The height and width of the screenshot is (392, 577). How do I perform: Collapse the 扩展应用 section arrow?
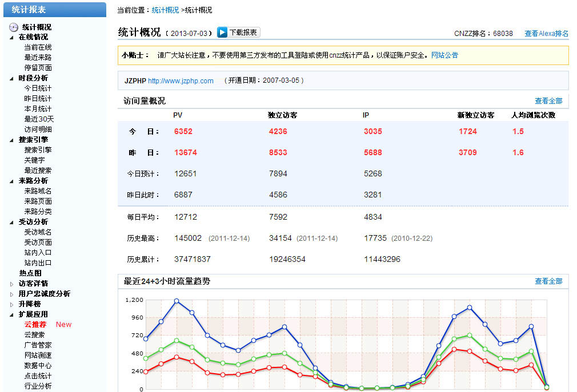click(x=11, y=314)
